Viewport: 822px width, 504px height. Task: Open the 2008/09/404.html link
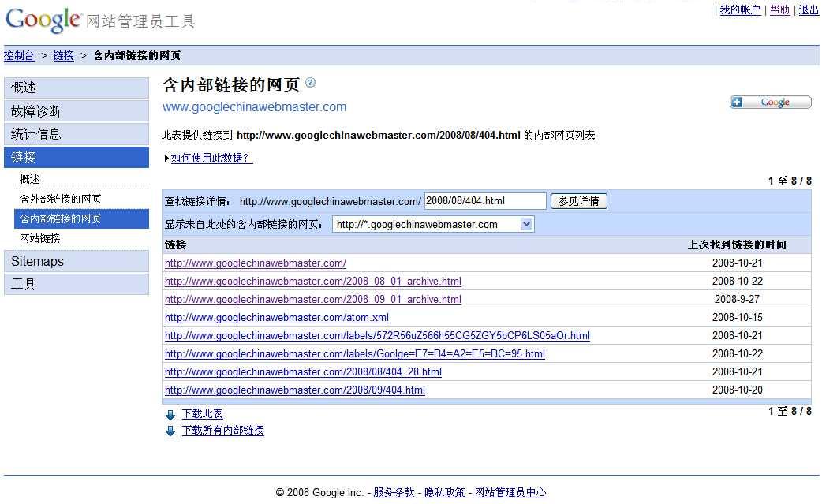point(295,390)
